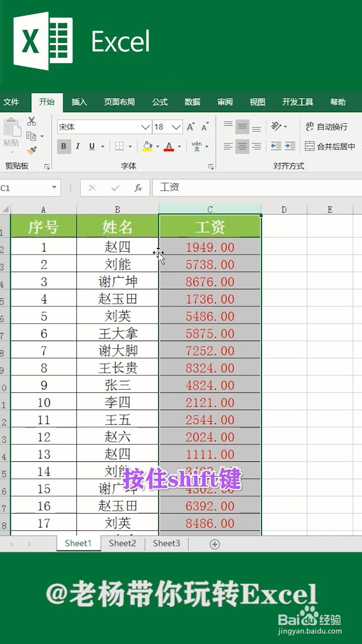Click the Copy icon in clipboard group
362x644 pixels.
(x=31, y=136)
